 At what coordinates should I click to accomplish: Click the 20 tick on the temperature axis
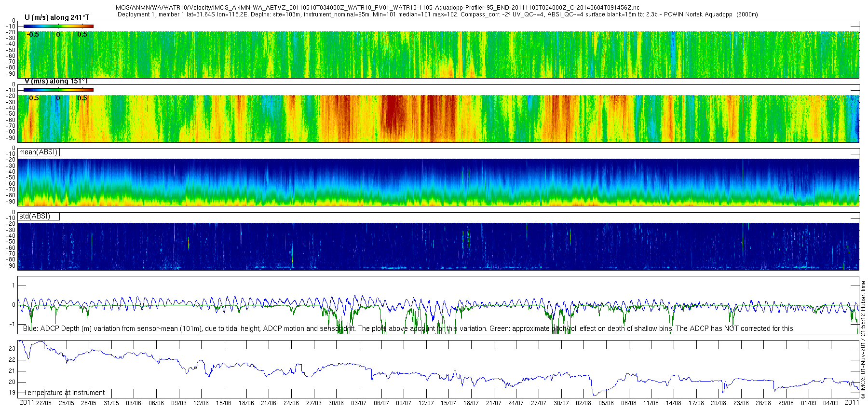(x=12, y=382)
